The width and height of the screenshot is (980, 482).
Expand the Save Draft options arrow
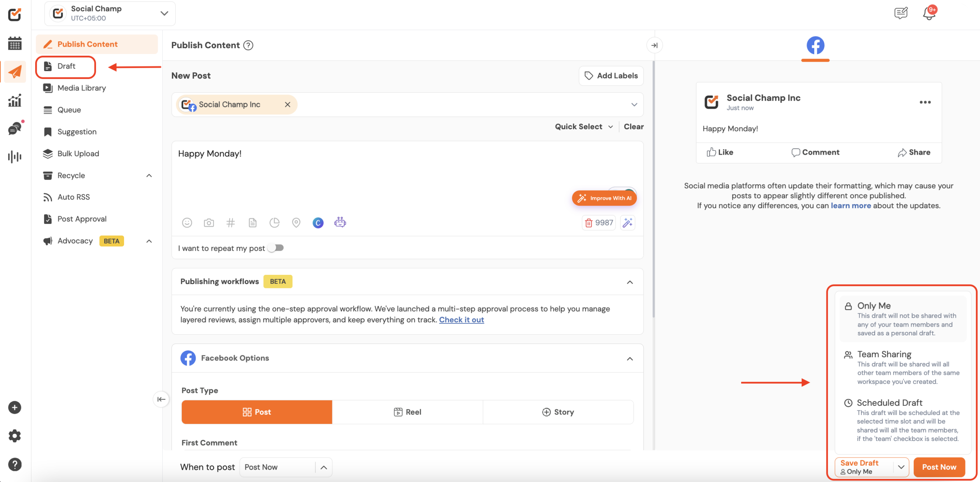click(901, 467)
